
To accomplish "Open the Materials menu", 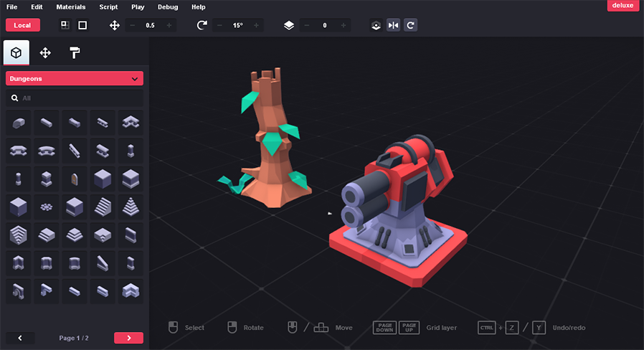I will (x=71, y=7).
